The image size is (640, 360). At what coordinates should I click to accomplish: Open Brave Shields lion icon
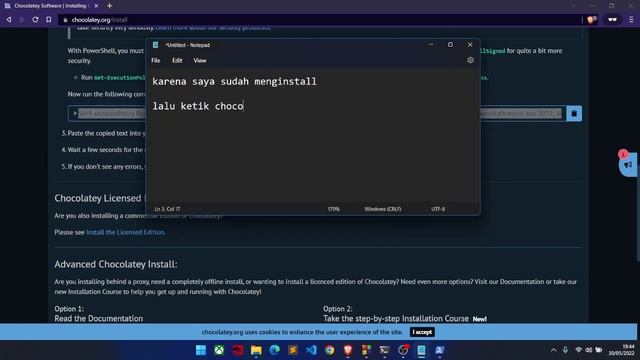click(x=591, y=20)
